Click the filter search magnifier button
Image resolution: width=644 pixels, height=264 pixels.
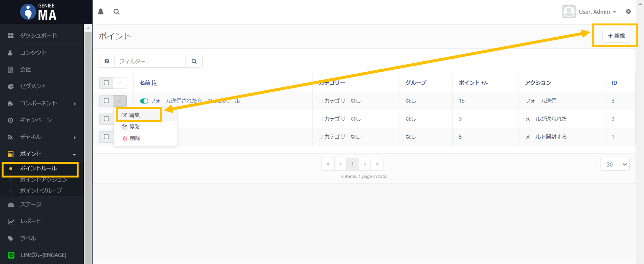[x=194, y=61]
